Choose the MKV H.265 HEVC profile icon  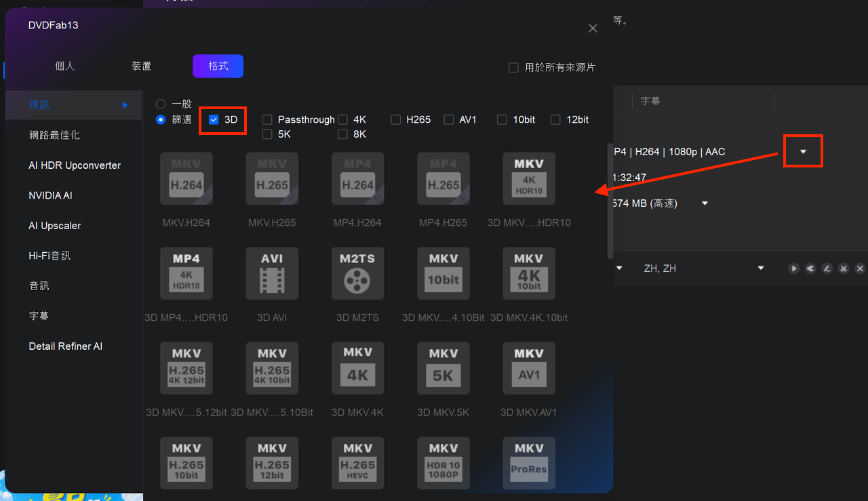pos(358,463)
